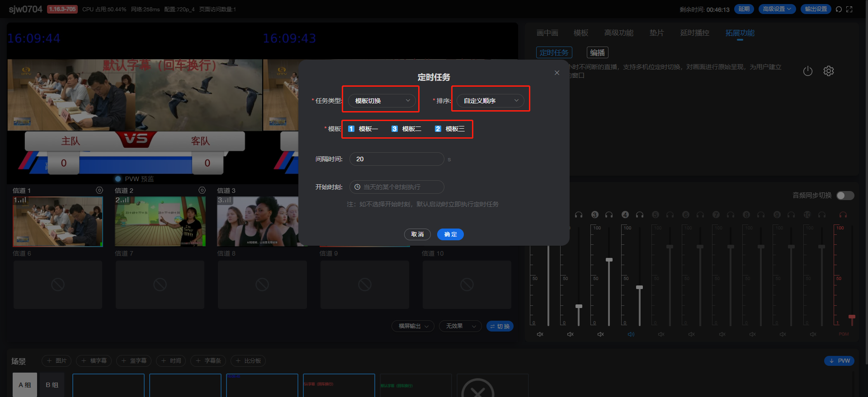The height and width of the screenshot is (397, 868).
Task: Open scheduled task settings via the gear icon
Action: tap(828, 71)
